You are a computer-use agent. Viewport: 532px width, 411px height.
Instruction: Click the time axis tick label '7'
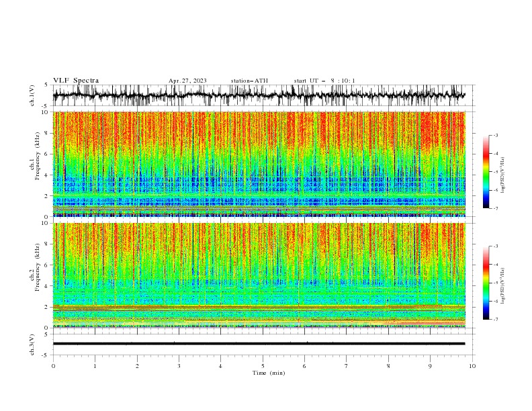click(347, 366)
